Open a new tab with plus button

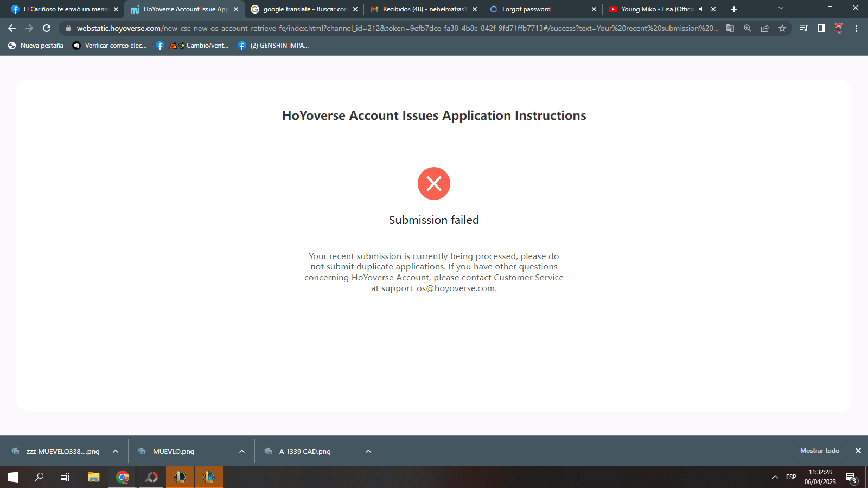point(734,9)
